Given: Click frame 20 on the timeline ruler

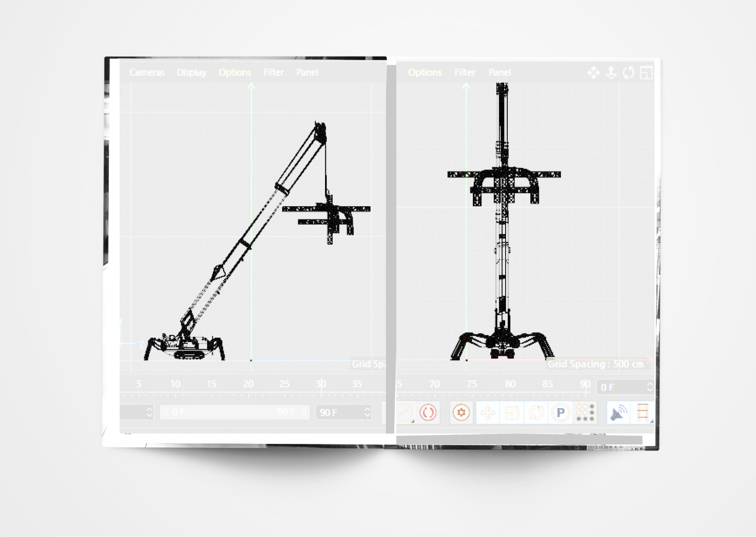Looking at the screenshot, I should (x=249, y=384).
